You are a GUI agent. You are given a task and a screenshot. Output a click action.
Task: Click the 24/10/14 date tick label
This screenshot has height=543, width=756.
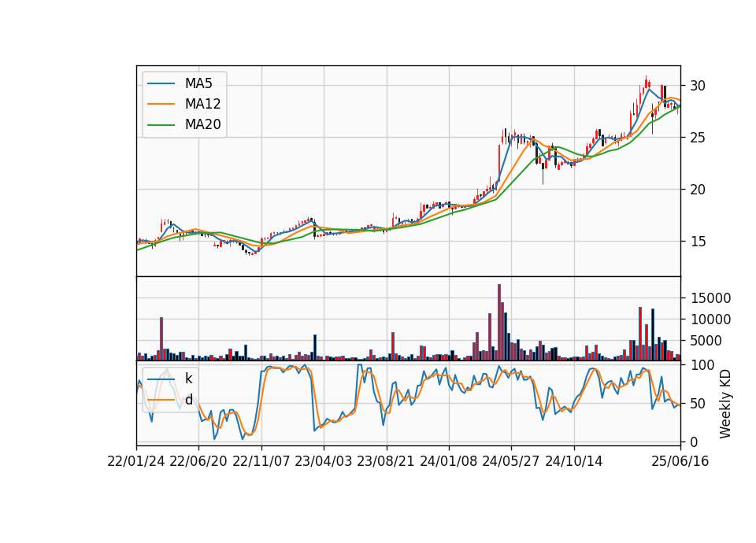click(574, 461)
